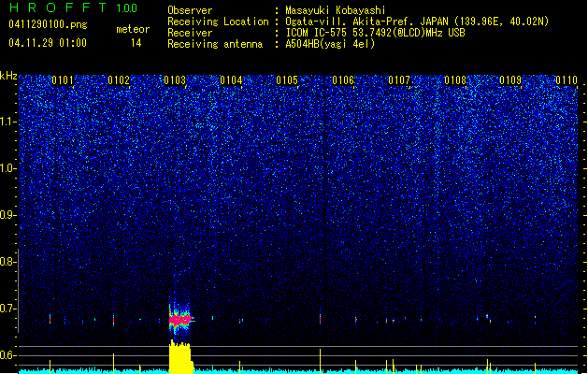Click the 0.7 kHz axis label
The height and width of the screenshot is (374, 588).
point(7,309)
